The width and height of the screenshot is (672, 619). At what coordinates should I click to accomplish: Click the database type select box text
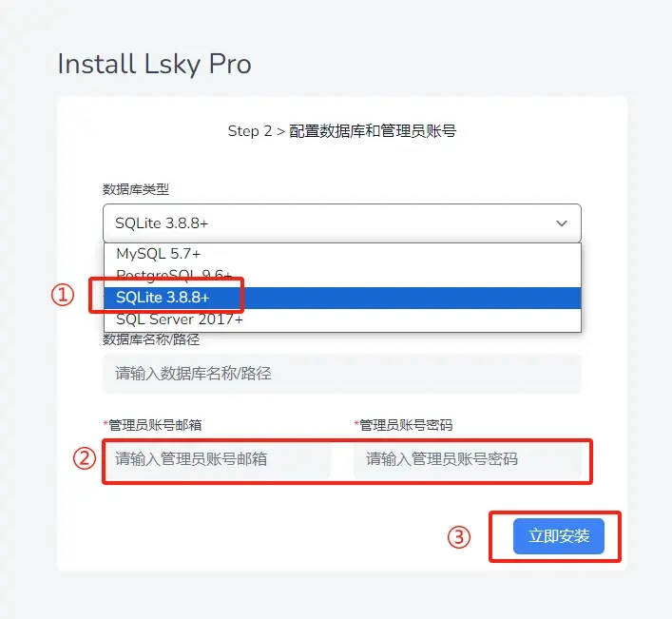pyautogui.click(x=162, y=223)
